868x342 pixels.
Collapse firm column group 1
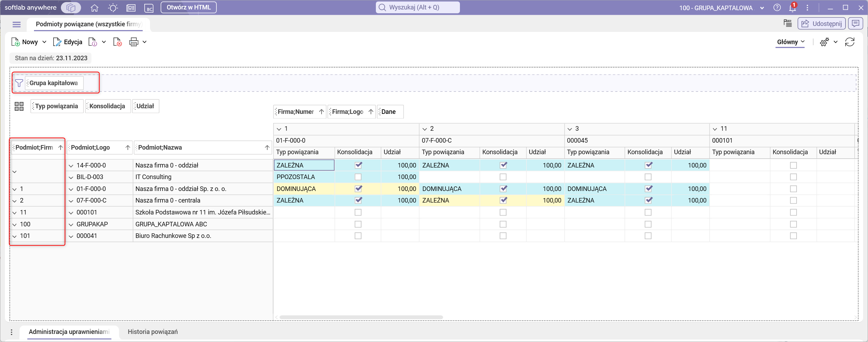(x=279, y=129)
